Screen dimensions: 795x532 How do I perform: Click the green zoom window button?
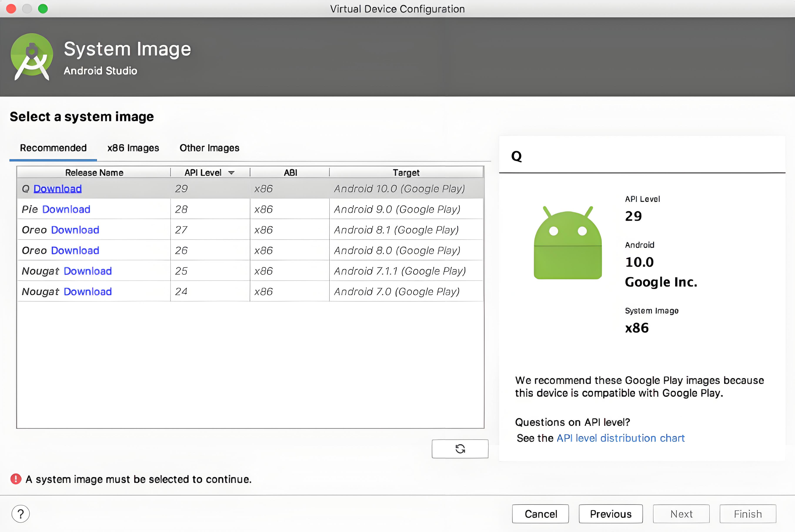click(x=43, y=8)
